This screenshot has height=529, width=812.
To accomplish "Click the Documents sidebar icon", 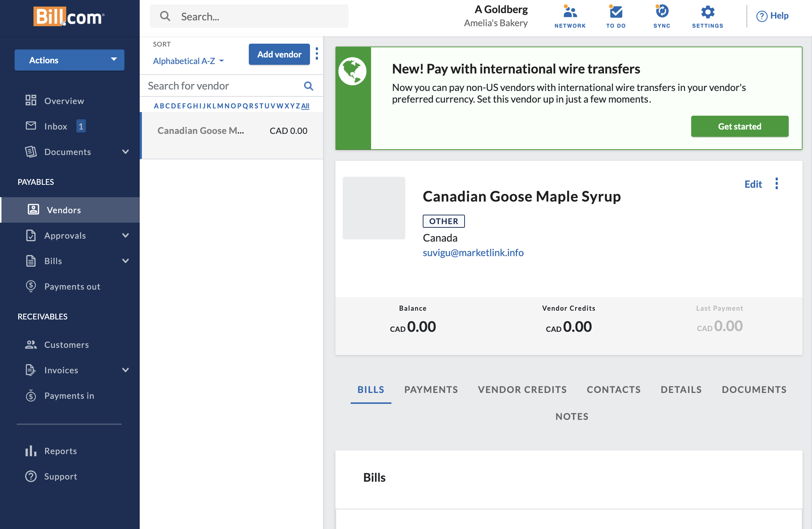I will click(31, 151).
